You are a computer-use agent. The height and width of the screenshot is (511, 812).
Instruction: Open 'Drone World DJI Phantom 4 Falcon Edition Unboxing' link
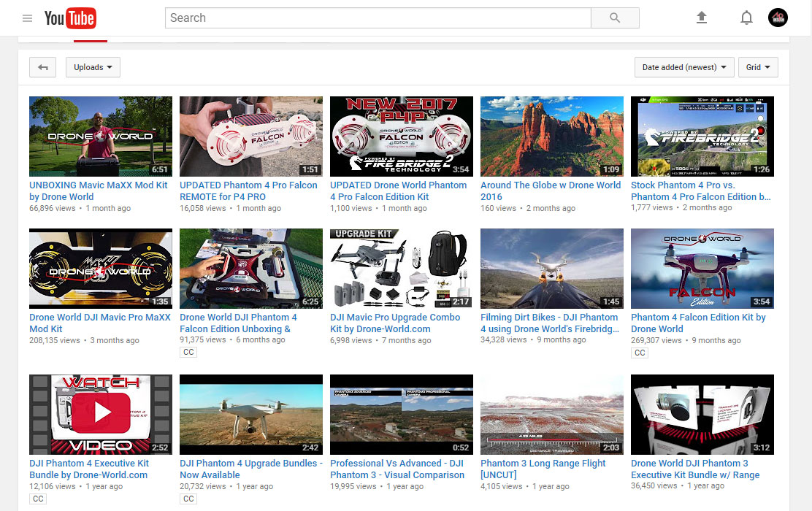pos(238,323)
